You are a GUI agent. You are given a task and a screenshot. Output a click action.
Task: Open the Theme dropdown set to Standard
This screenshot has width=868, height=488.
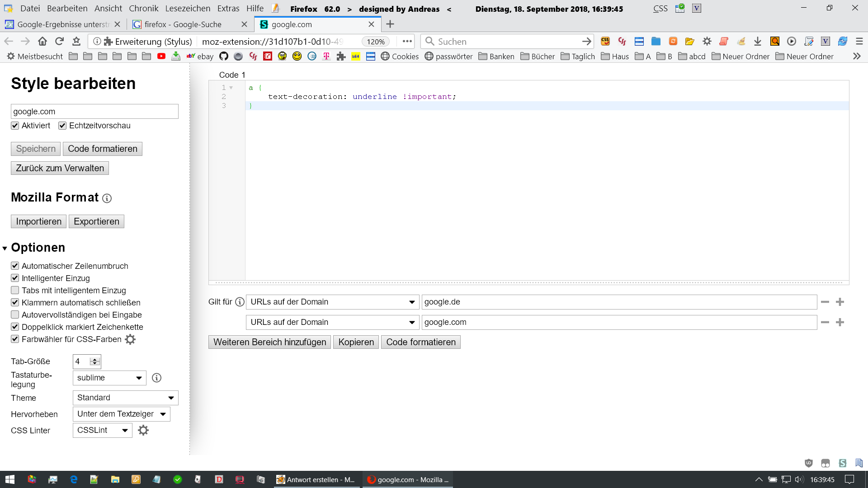(125, 398)
